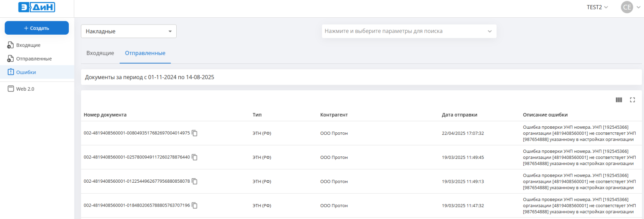Click the error description in the 22/04/2025 row
The width and height of the screenshot is (644, 219).
coord(579,133)
